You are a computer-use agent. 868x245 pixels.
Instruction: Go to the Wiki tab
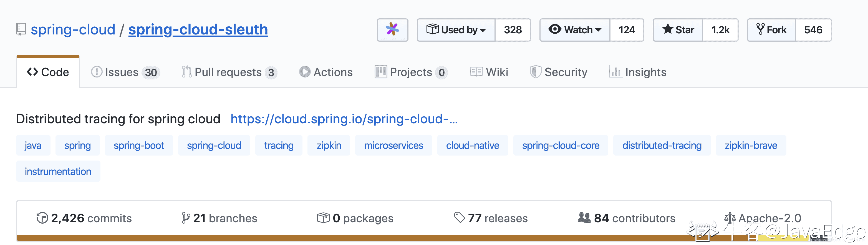489,72
